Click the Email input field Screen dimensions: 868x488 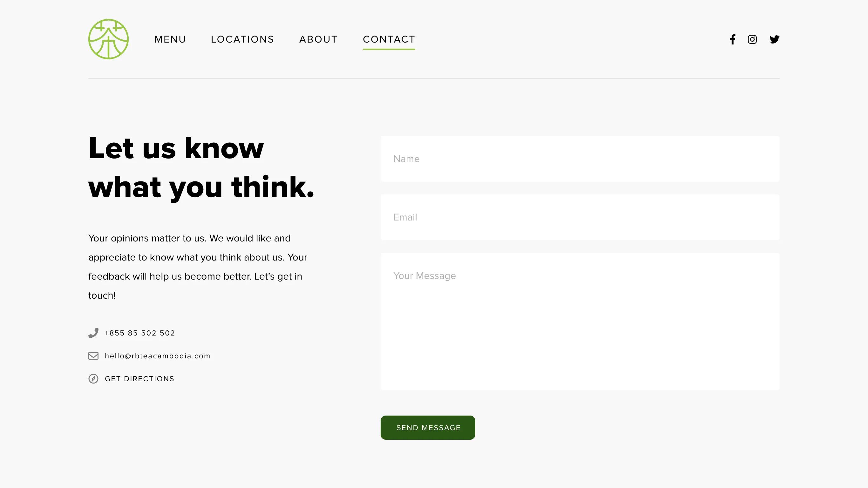pos(580,217)
